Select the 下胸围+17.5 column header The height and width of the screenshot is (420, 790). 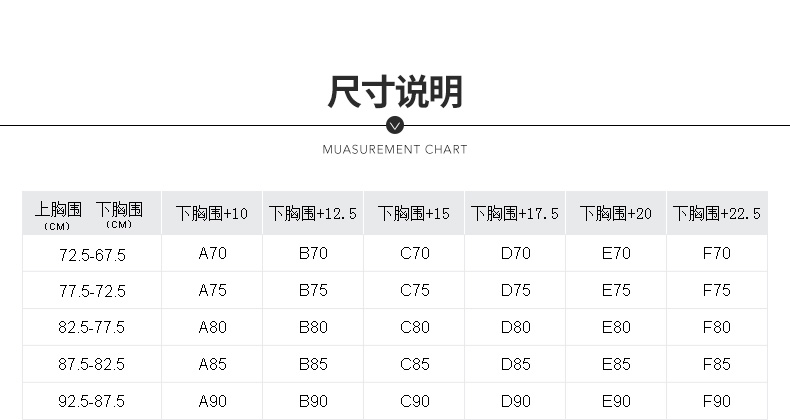[x=515, y=213]
